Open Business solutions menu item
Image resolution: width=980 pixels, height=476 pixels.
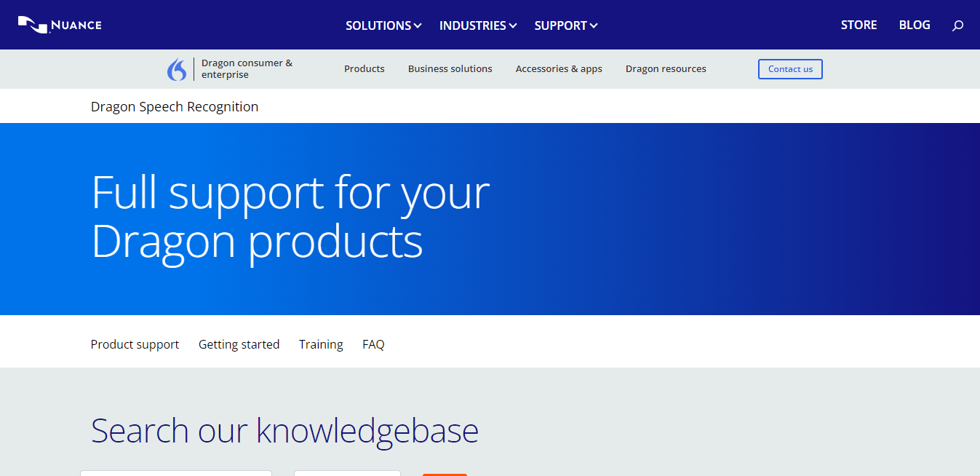[450, 69]
